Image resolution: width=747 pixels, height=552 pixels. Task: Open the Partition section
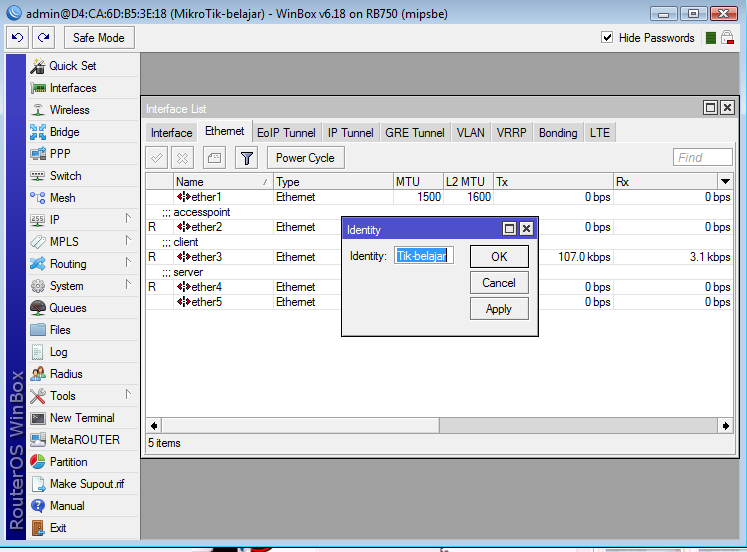pyautogui.click(x=83, y=462)
